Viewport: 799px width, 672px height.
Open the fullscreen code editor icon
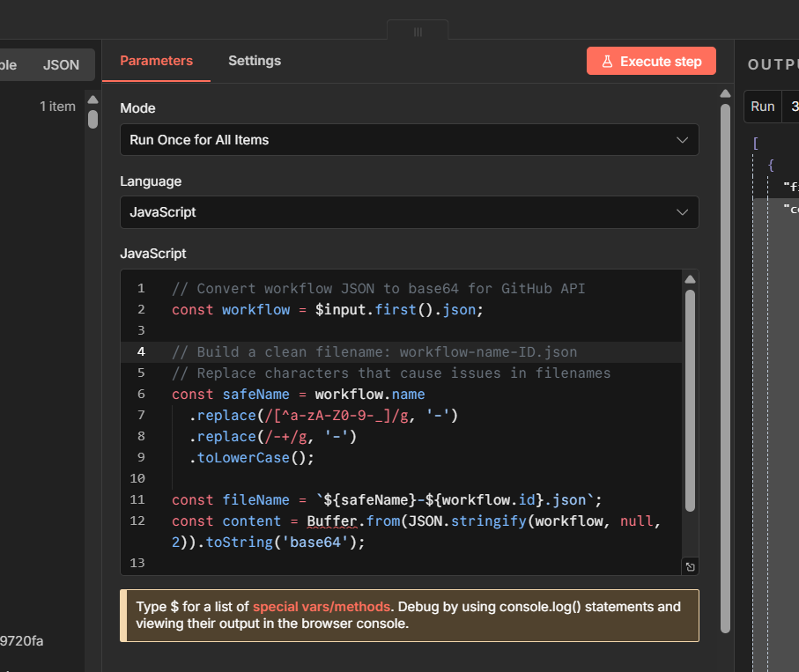pyautogui.click(x=690, y=567)
